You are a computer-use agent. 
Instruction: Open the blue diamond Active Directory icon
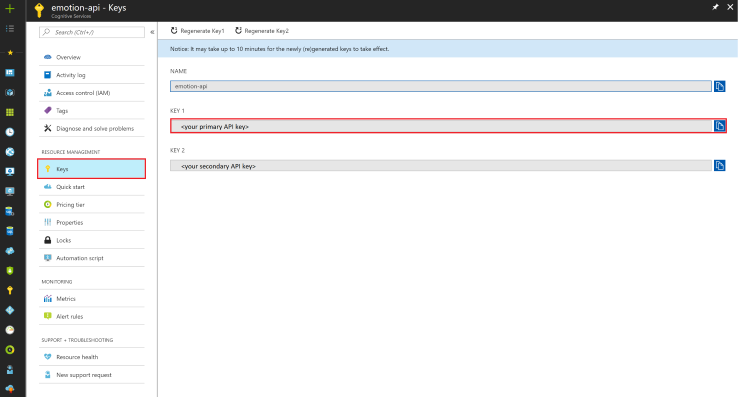point(10,310)
